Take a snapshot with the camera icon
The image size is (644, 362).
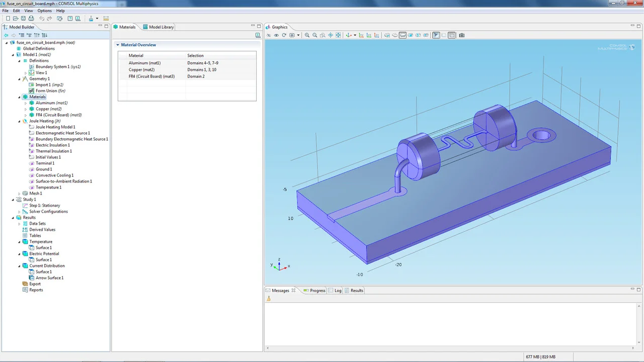tap(461, 35)
